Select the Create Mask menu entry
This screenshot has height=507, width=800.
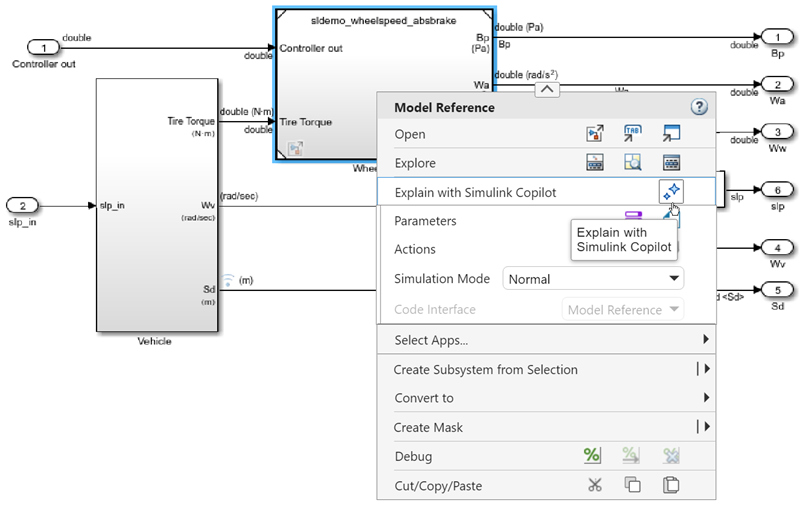point(428,427)
